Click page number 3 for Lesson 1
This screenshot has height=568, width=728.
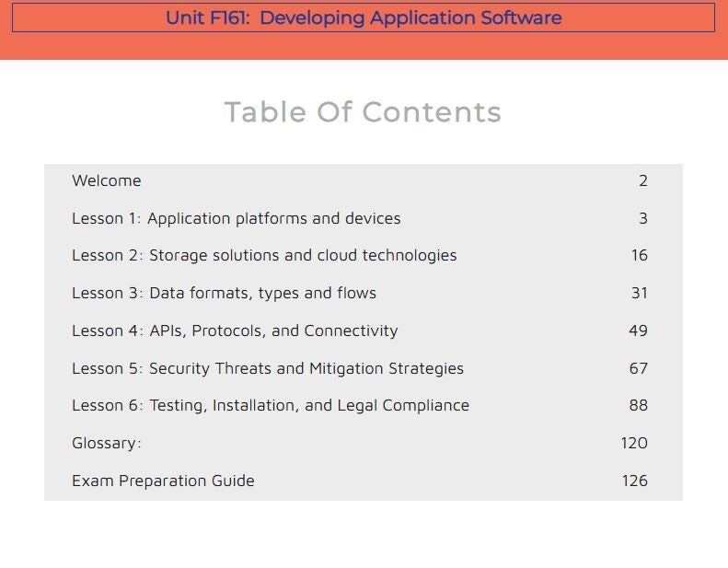(x=643, y=218)
